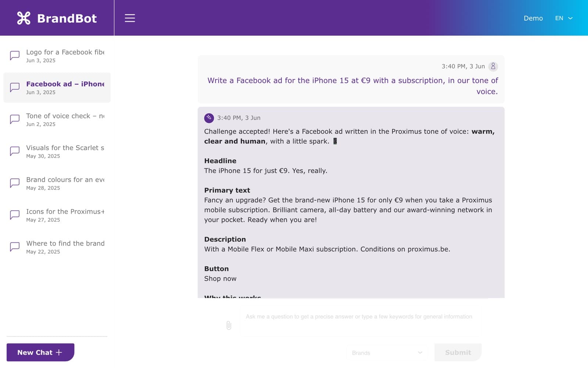
Task: Start a New Chat
Action: click(x=40, y=352)
